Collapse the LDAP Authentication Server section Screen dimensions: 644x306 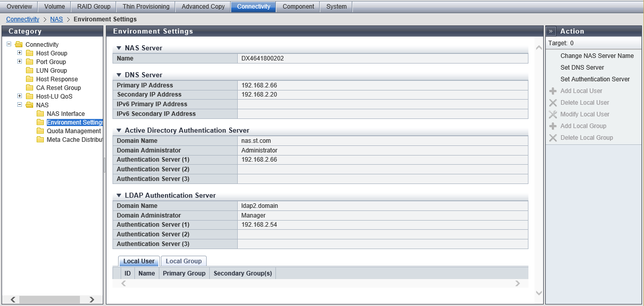coord(119,196)
